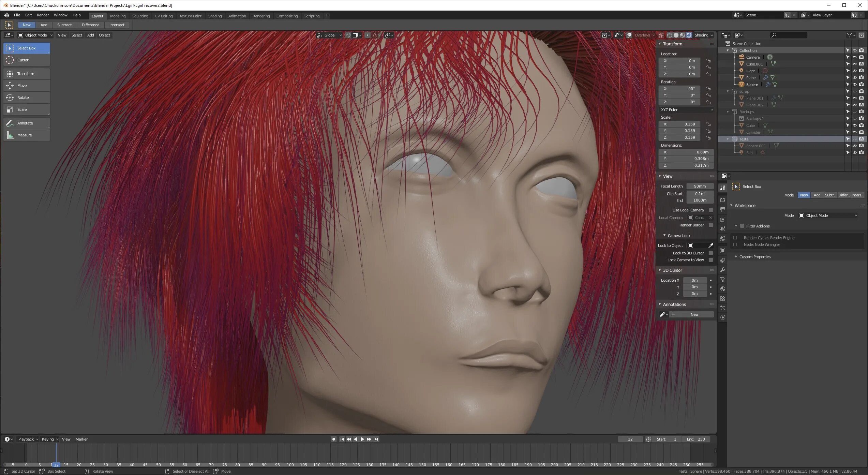Viewport: 868px width, 475px height.
Task: Hide the Sphere object in outliner
Action: (x=854, y=85)
